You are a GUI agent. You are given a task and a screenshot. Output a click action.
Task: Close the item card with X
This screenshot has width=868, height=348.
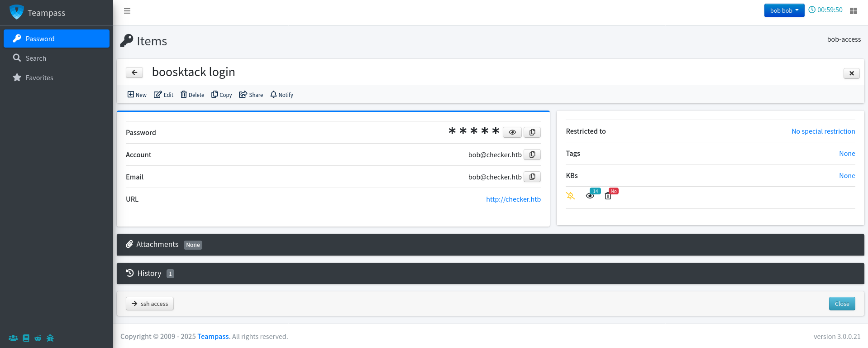click(852, 73)
